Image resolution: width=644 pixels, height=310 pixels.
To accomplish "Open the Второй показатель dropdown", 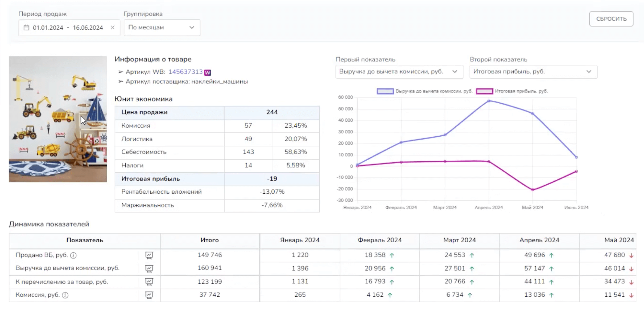I will point(533,72).
